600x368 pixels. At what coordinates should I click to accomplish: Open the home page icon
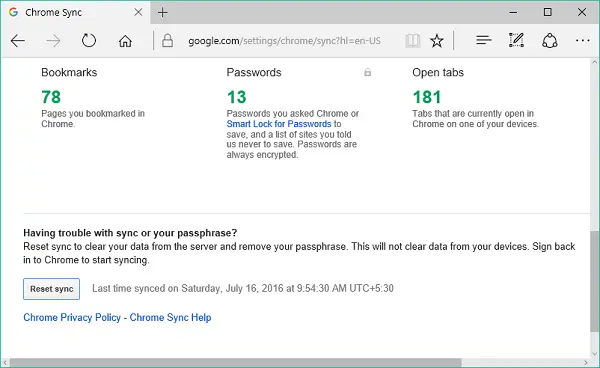pyautogui.click(x=125, y=41)
